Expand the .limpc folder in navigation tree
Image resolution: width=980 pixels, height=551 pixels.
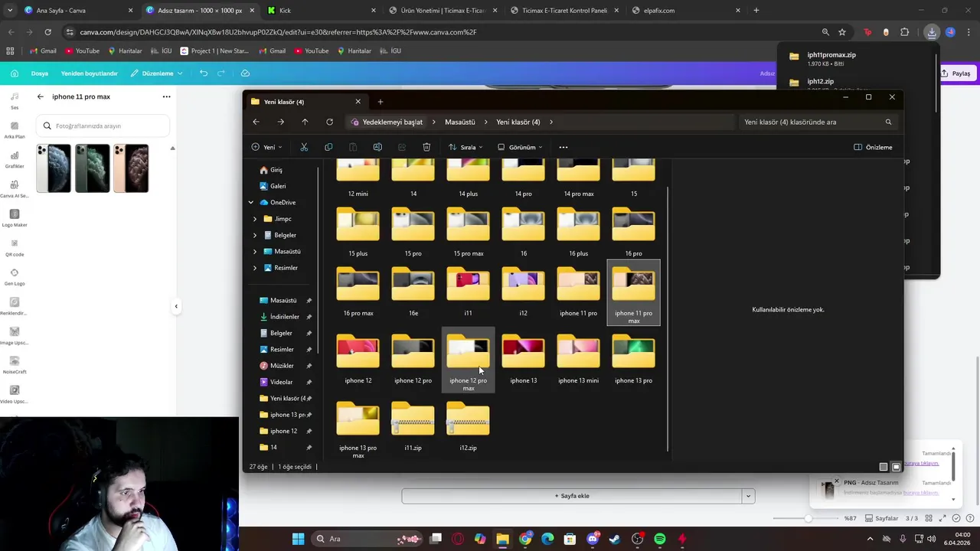pos(255,219)
